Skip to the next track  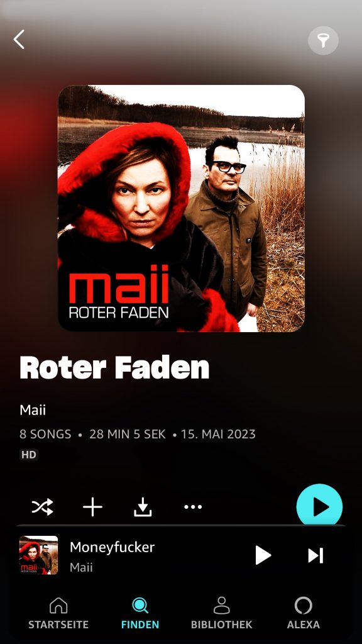(x=315, y=555)
